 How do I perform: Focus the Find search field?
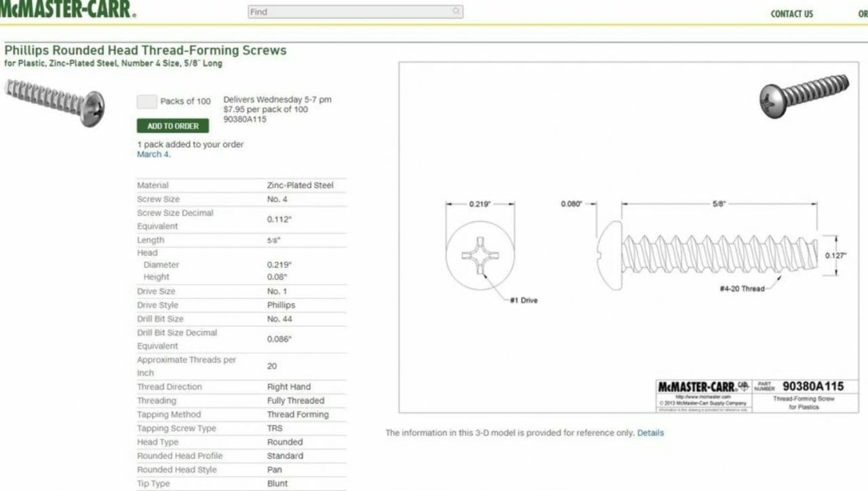[355, 12]
